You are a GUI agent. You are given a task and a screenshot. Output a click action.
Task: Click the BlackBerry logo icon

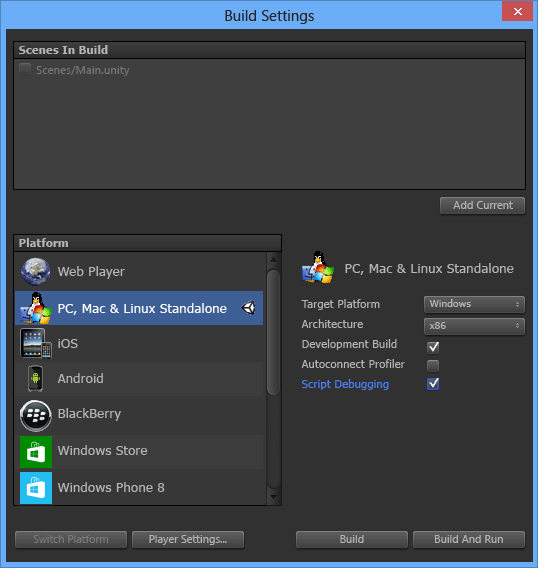35,415
